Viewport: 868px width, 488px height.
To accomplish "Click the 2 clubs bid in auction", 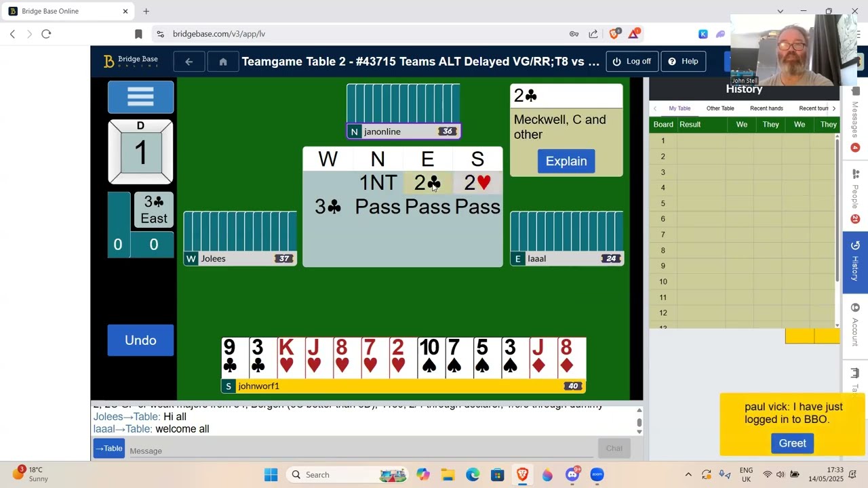I will pyautogui.click(x=428, y=183).
